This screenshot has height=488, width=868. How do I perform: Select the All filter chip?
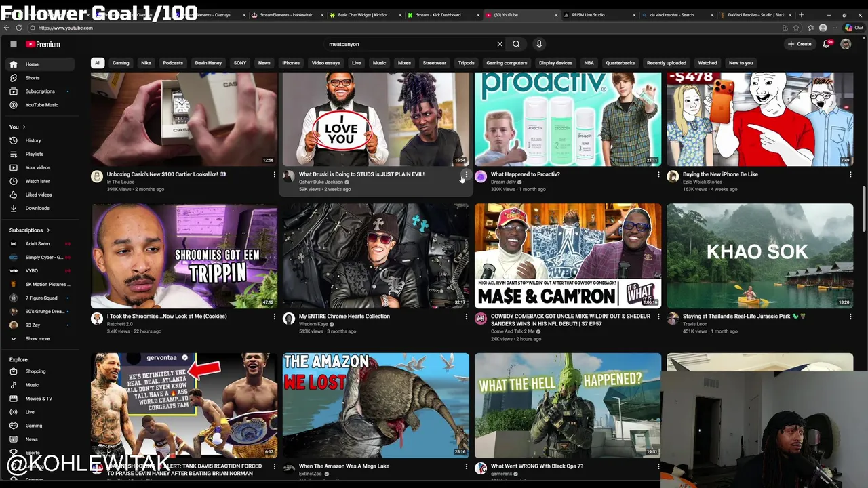(97, 63)
